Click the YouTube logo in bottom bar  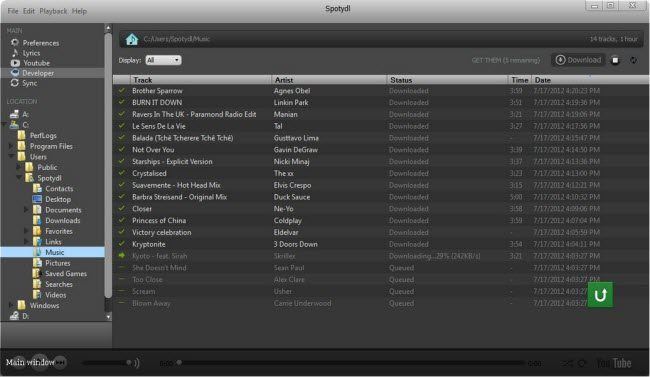tap(614, 363)
